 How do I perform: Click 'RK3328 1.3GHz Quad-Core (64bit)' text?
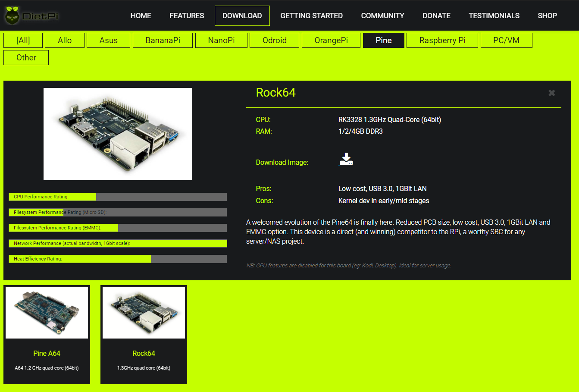(x=389, y=119)
